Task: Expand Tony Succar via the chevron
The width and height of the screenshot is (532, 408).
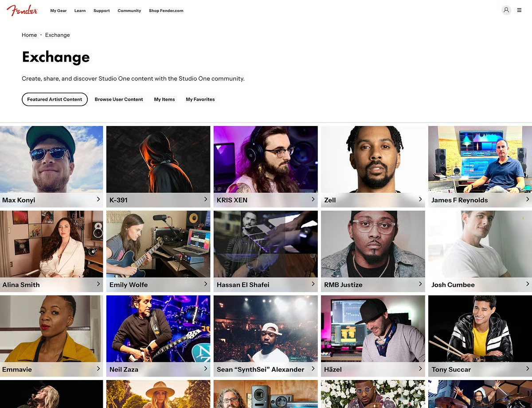Action: (528, 369)
